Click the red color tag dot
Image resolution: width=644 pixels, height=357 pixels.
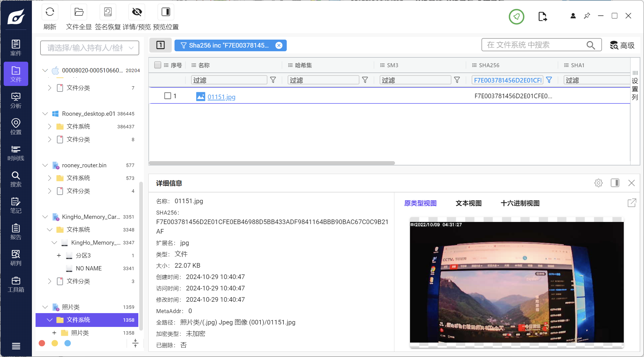pos(42,343)
